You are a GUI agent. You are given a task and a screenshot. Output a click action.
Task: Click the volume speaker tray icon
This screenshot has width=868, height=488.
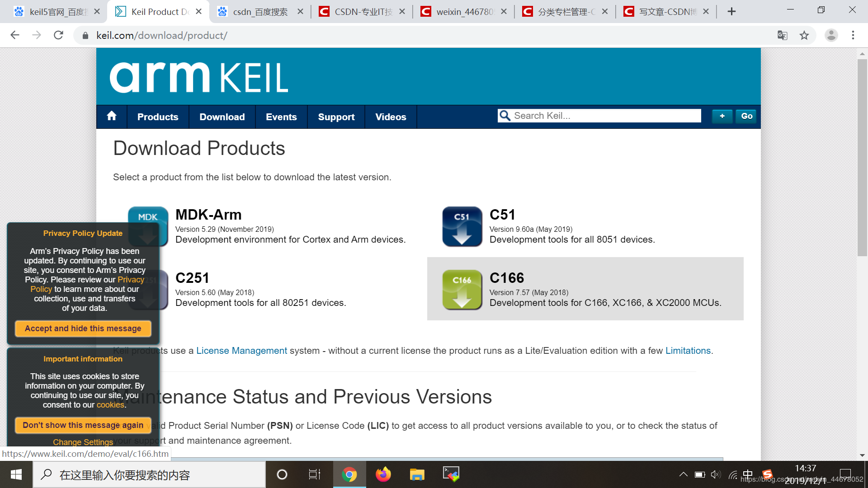716,474
